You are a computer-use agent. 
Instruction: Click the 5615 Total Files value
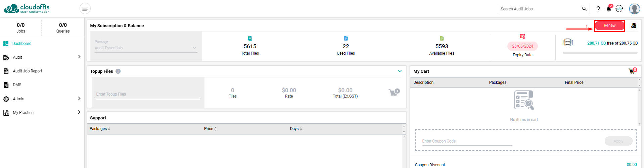[250, 46]
